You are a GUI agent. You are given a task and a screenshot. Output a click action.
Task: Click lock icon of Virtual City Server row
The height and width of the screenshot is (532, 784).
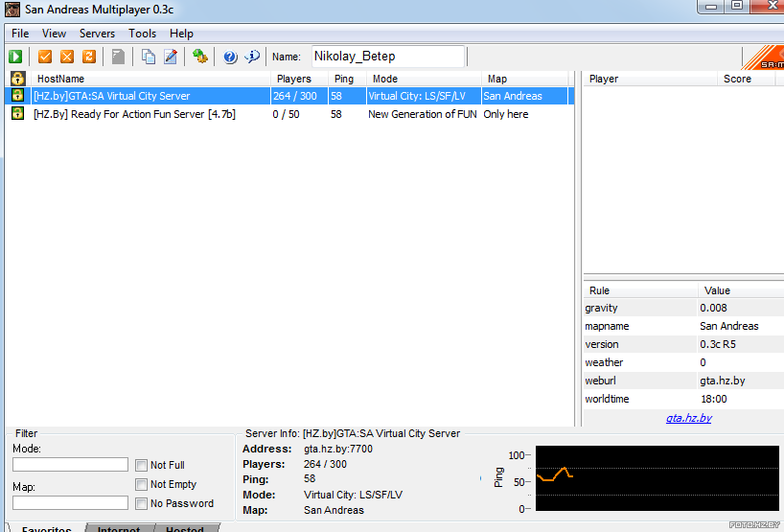[x=18, y=96]
